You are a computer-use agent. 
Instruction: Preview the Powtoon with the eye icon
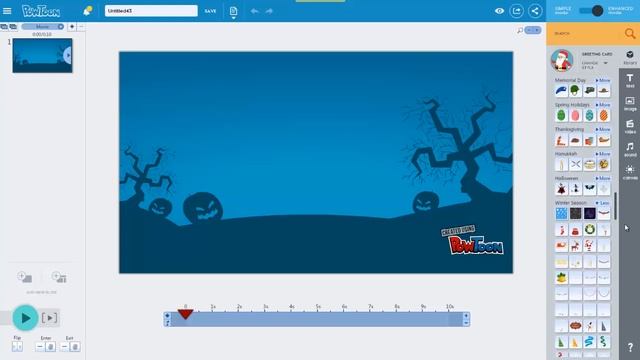click(x=499, y=11)
